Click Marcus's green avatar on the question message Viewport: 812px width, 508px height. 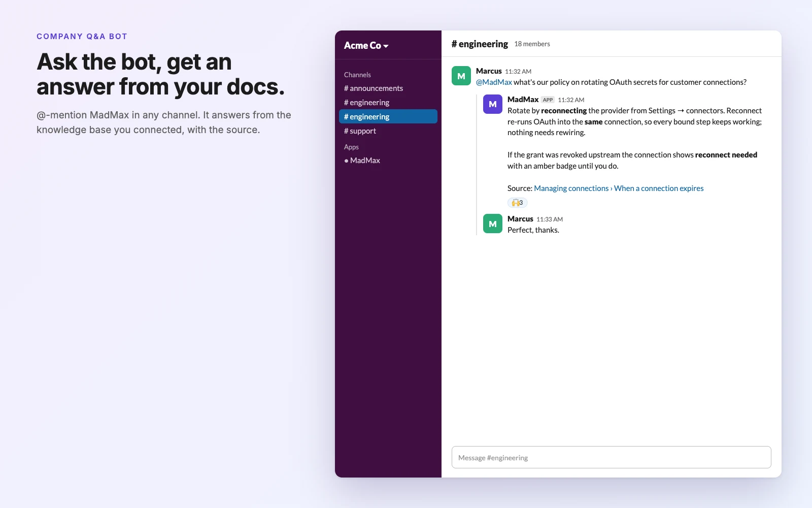pyautogui.click(x=461, y=76)
